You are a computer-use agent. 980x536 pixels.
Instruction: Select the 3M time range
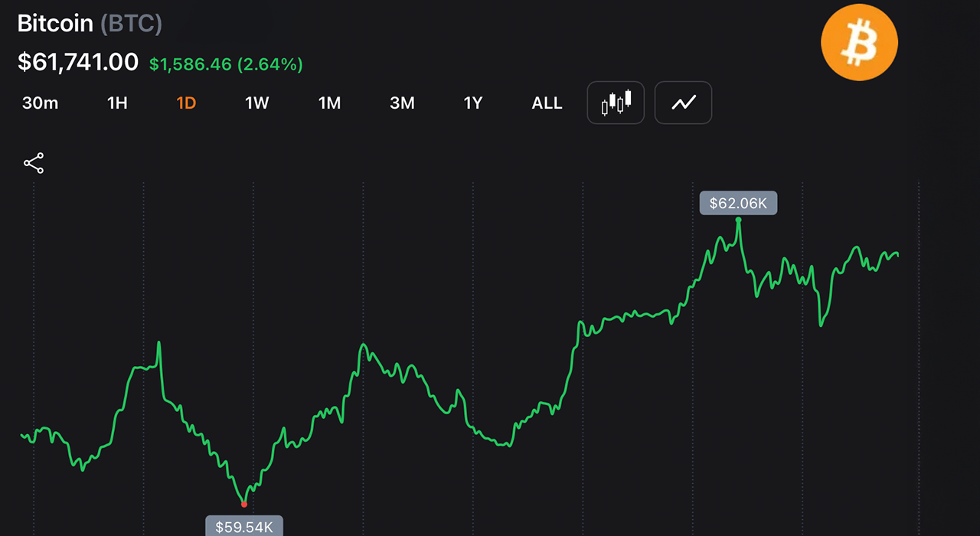402,103
